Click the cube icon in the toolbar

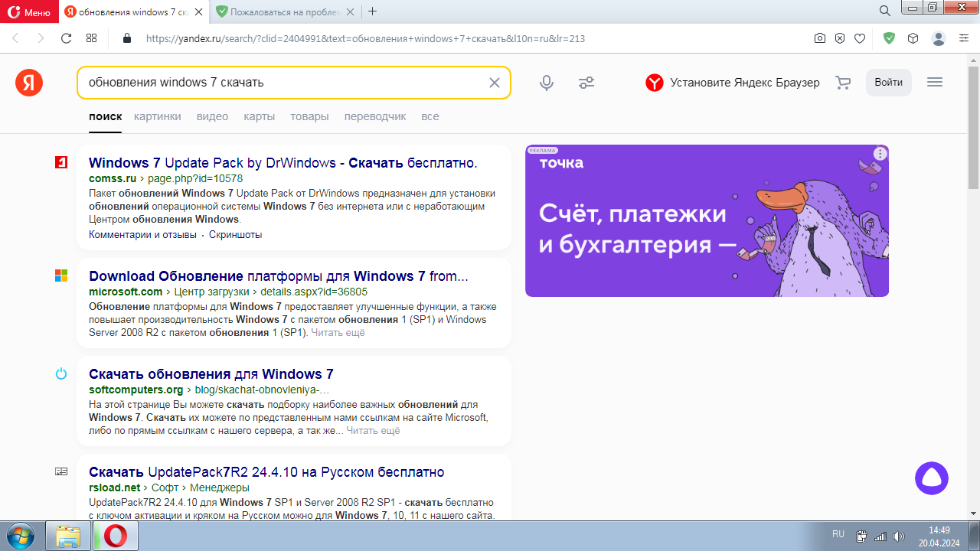(911, 37)
